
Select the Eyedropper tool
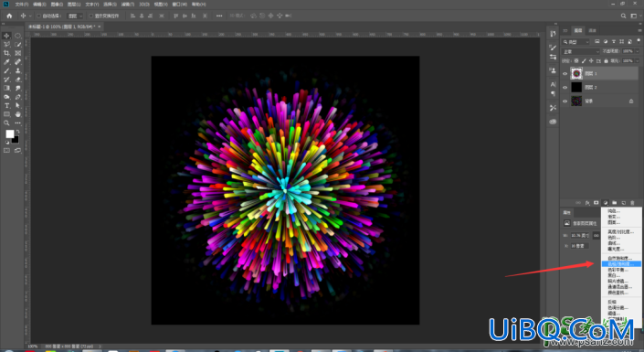(6, 62)
